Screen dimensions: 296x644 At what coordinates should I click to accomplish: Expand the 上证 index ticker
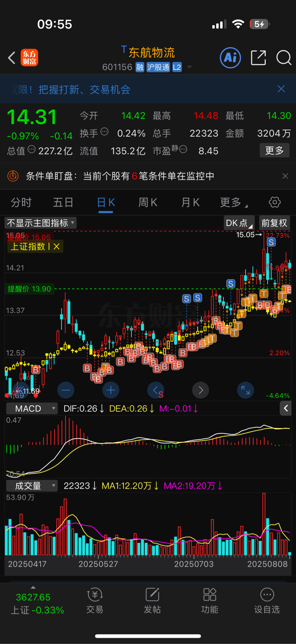point(33,588)
